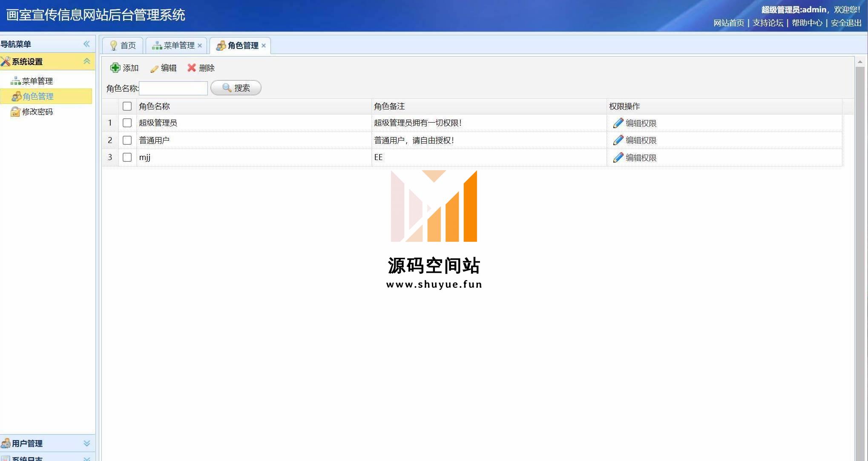
Task: Click the pencil 编辑 toolbar icon
Action: [x=154, y=68]
